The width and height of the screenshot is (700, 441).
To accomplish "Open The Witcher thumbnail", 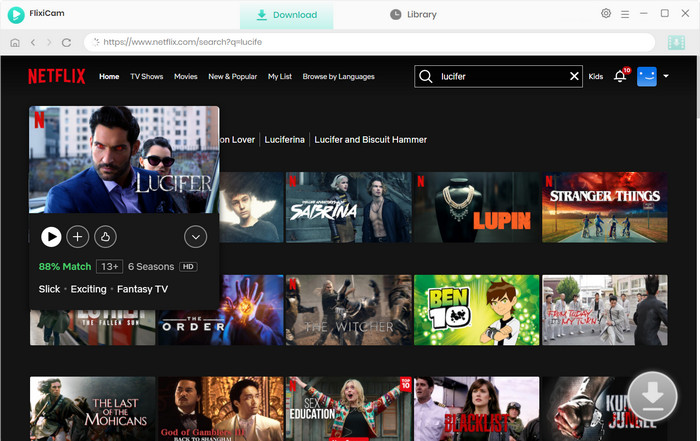I will coord(348,310).
